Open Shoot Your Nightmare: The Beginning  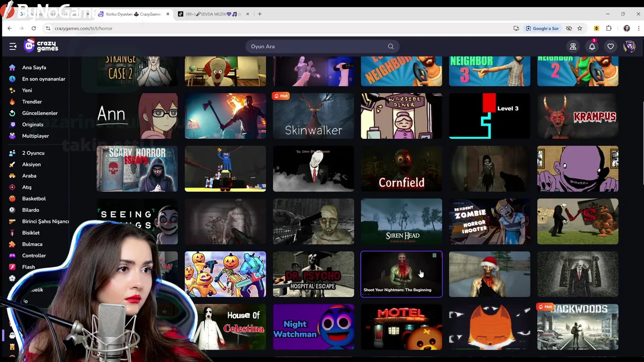tap(401, 275)
